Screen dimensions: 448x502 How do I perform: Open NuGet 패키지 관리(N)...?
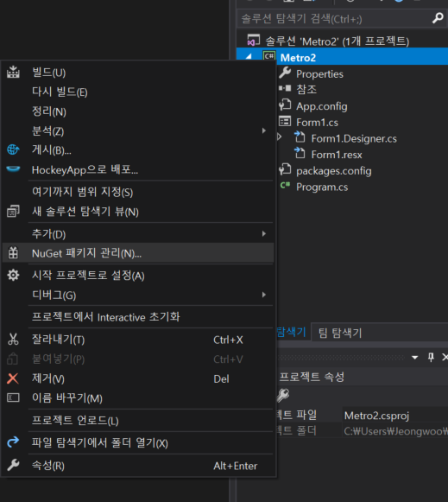[x=137, y=253]
